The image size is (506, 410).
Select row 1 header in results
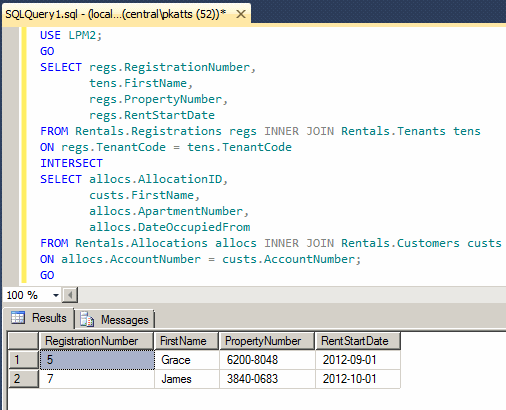point(23,360)
